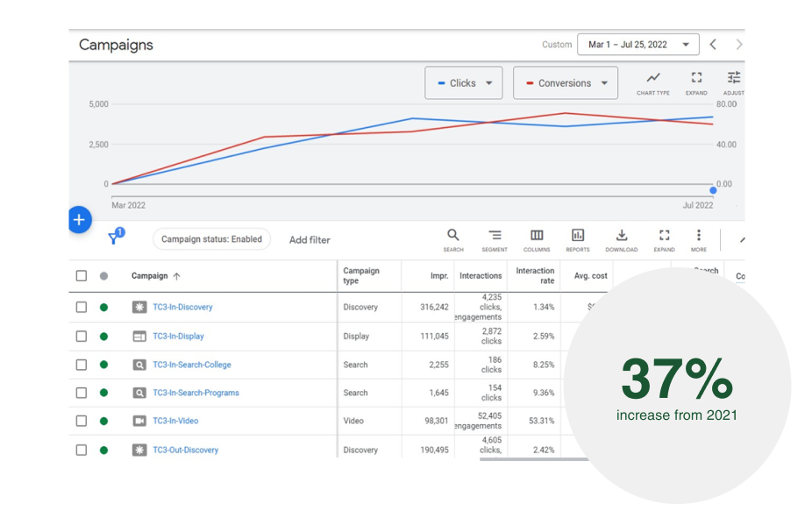Open the TC3-Out-Discovery campaign link

185,450
